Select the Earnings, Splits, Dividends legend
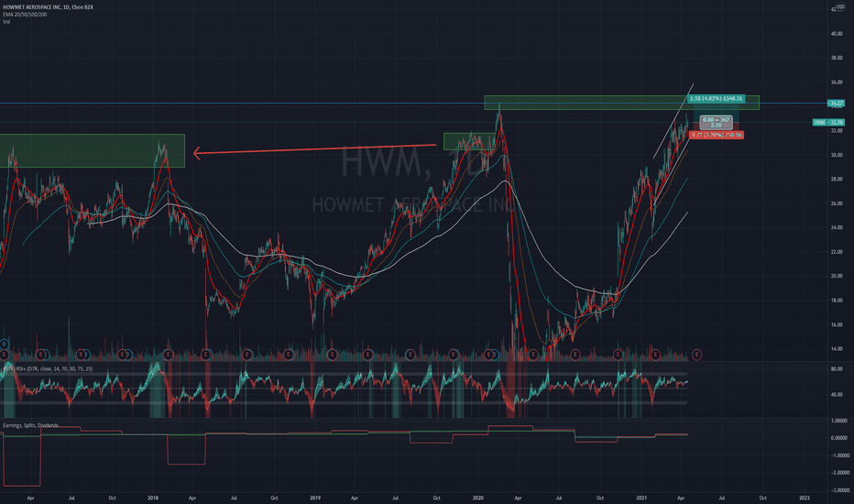854x504 pixels. click(x=30, y=425)
